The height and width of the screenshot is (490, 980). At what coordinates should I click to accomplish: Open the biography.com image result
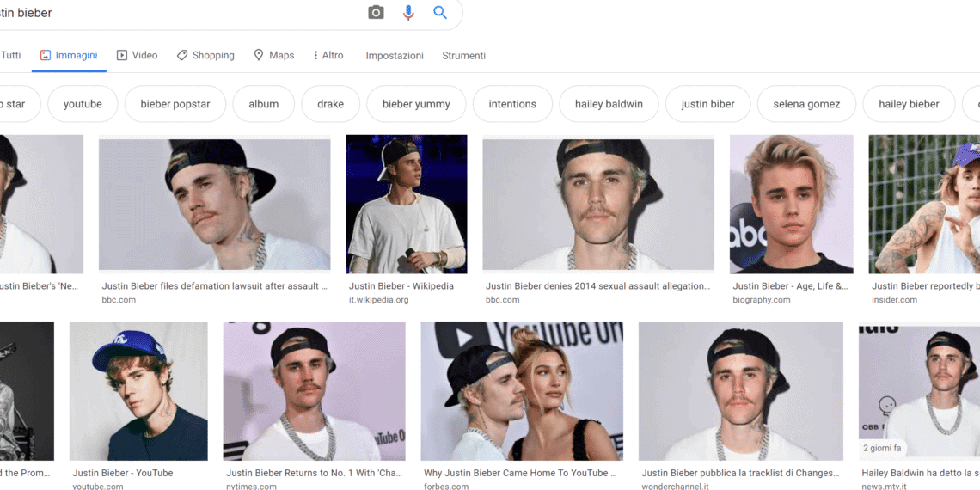(x=791, y=204)
